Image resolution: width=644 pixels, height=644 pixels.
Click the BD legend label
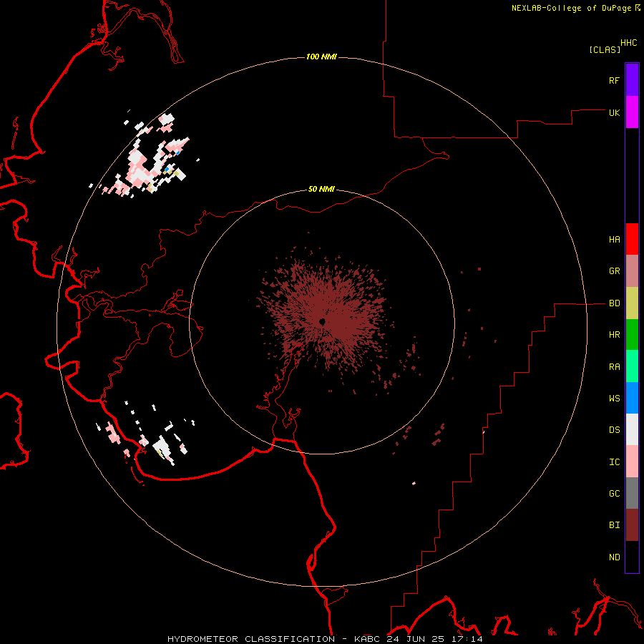tap(614, 303)
